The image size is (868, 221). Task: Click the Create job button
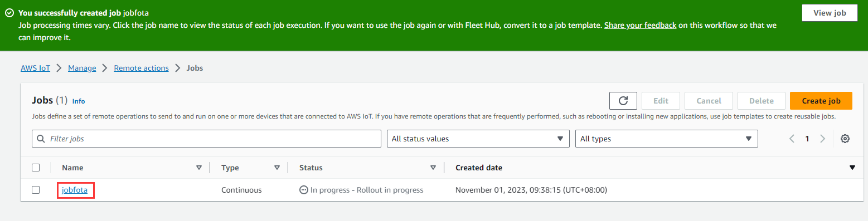point(821,101)
